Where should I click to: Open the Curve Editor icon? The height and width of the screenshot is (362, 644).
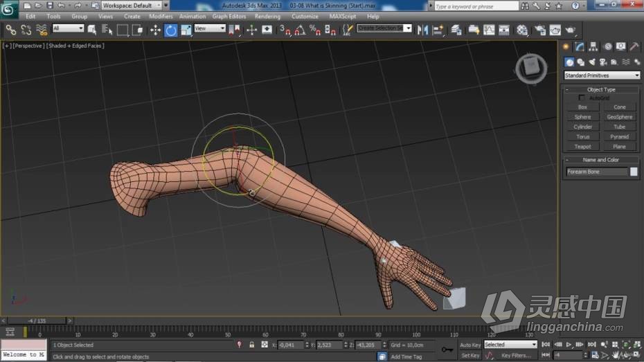pyautogui.click(x=489, y=30)
